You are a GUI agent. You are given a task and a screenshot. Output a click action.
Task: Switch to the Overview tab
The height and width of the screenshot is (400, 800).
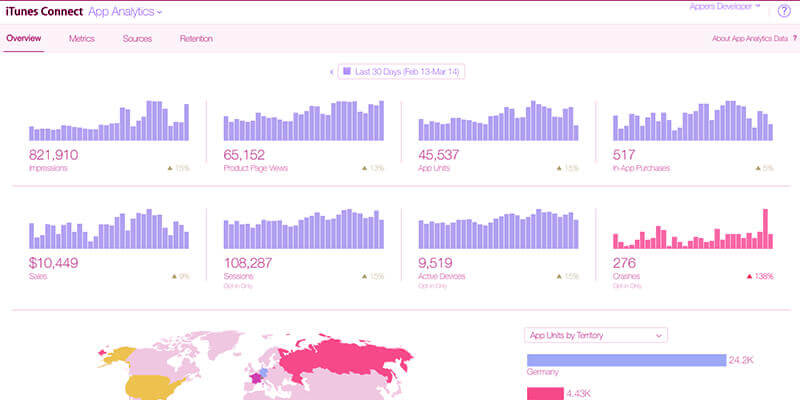pyautogui.click(x=24, y=38)
